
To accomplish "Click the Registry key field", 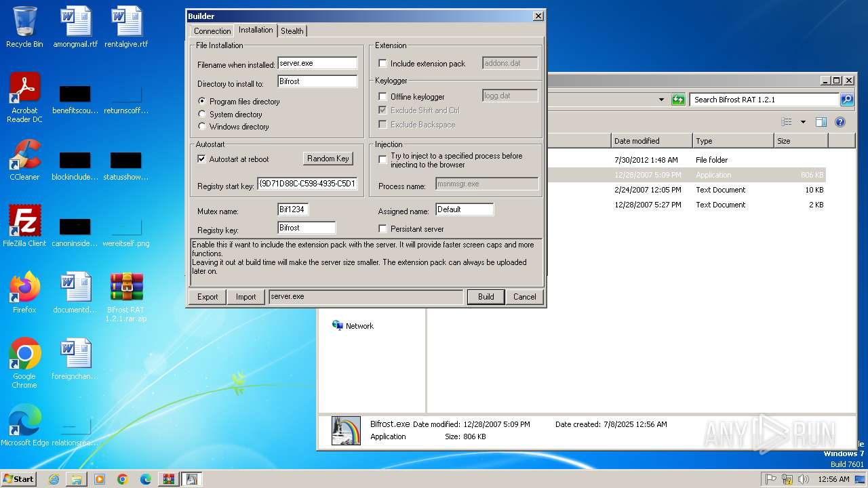I will click(x=307, y=228).
